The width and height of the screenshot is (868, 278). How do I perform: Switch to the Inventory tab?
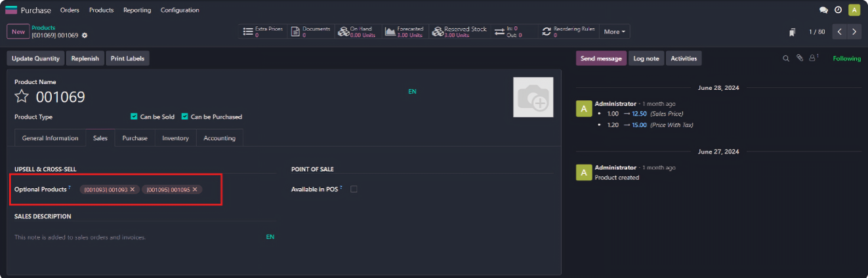[175, 138]
